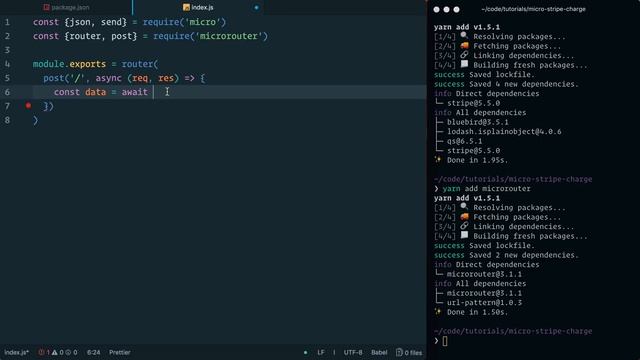
Task: Click line number 1 in the gutter
Action: click(x=7, y=22)
